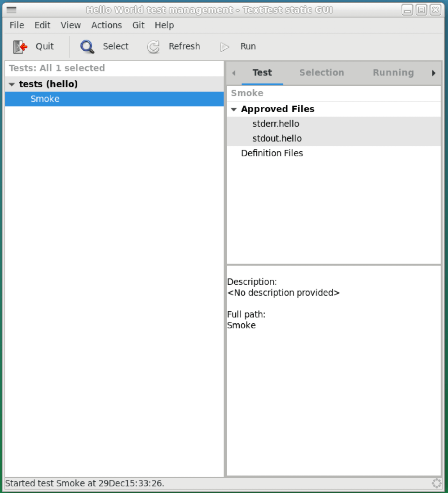Close the TextTest static GUI window
Screen dimensions: 448x493
435,10
